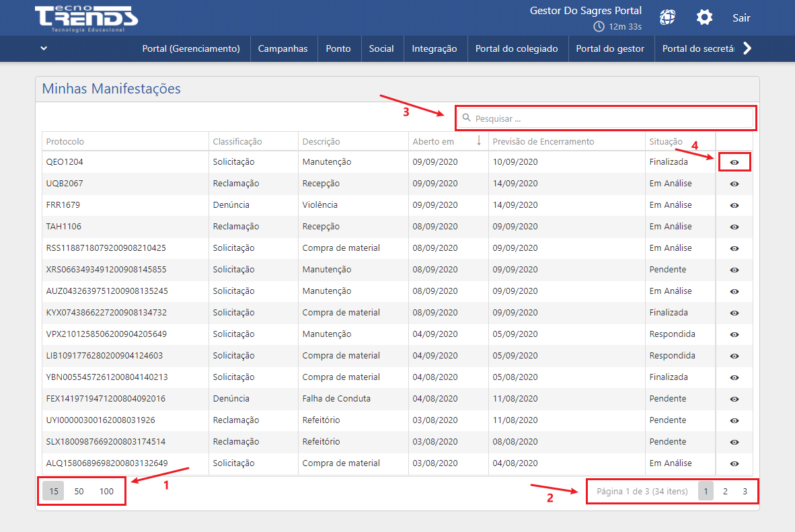
Task: Toggle sort arrow on Aberto em column
Action: tap(479, 141)
